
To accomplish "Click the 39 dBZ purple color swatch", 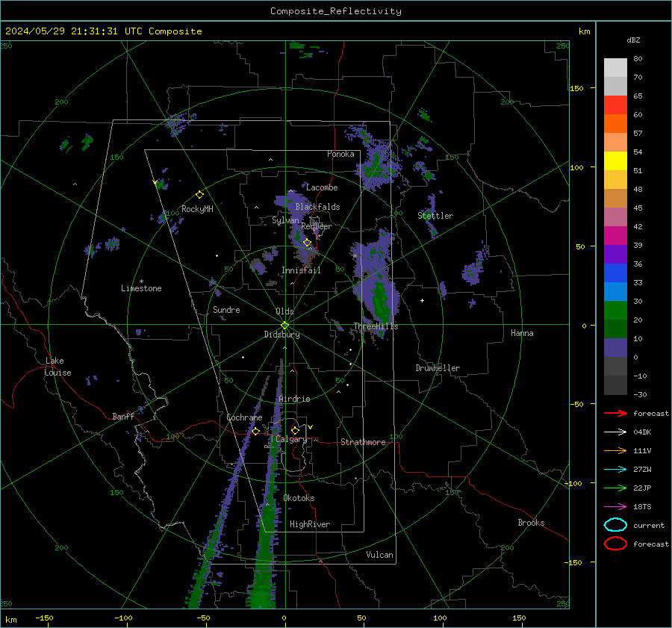I will click(615, 254).
